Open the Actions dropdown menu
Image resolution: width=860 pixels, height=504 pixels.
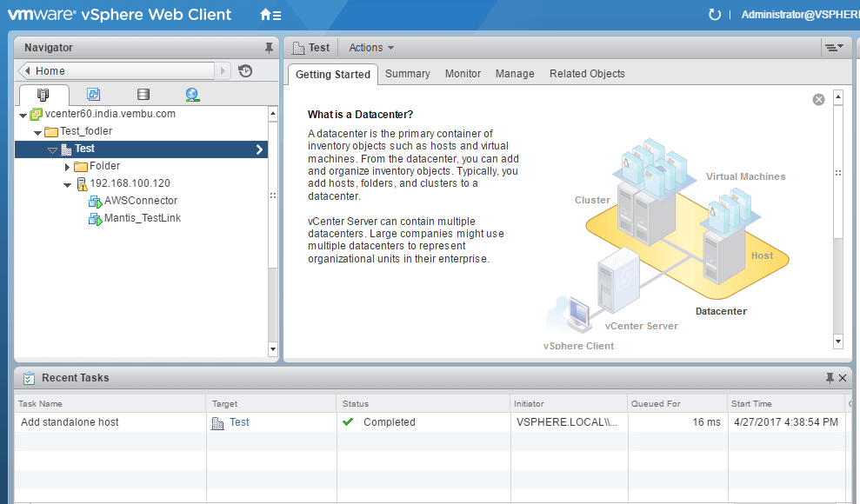coord(371,48)
